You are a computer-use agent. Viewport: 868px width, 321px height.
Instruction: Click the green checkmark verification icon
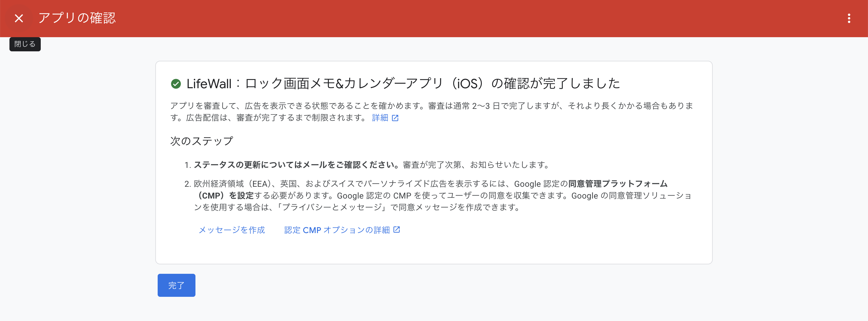tap(176, 83)
